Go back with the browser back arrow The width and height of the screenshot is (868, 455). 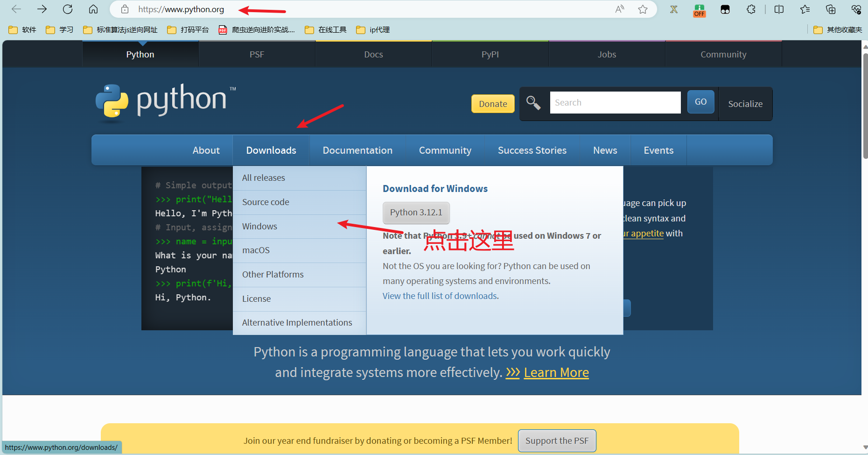pos(16,9)
